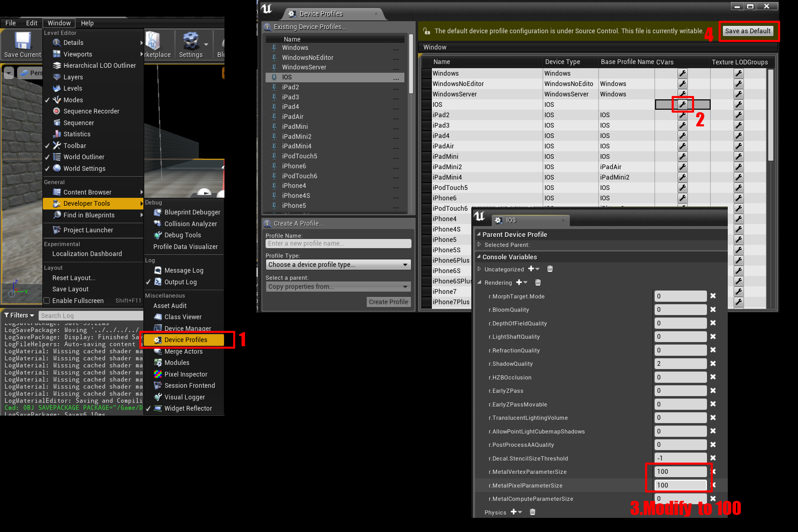The image size is (798, 532).
Task: Click Texture LODGroups wrench for Windows row
Action: [x=738, y=73]
